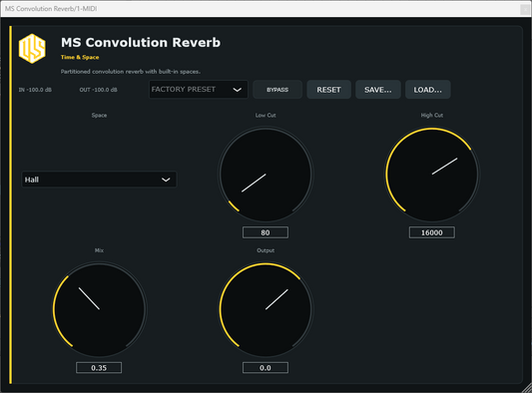
Task: Click the MS hexagon logo icon
Action: tap(32, 49)
